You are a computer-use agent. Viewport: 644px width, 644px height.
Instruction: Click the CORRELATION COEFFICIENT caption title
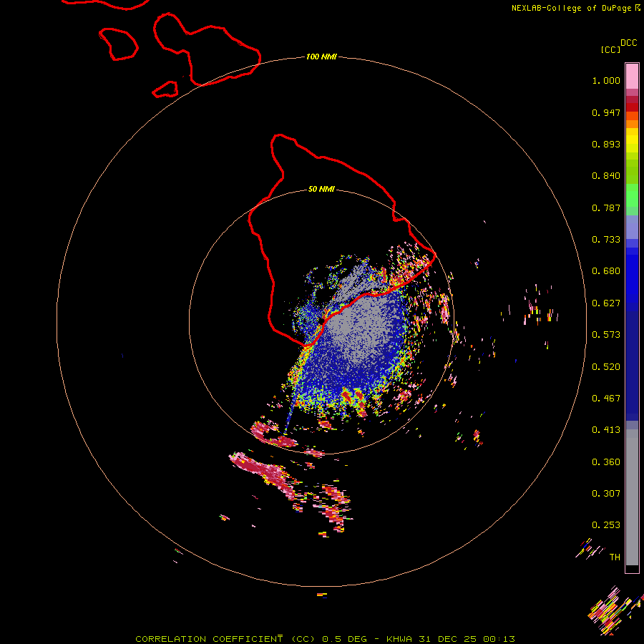(209, 639)
